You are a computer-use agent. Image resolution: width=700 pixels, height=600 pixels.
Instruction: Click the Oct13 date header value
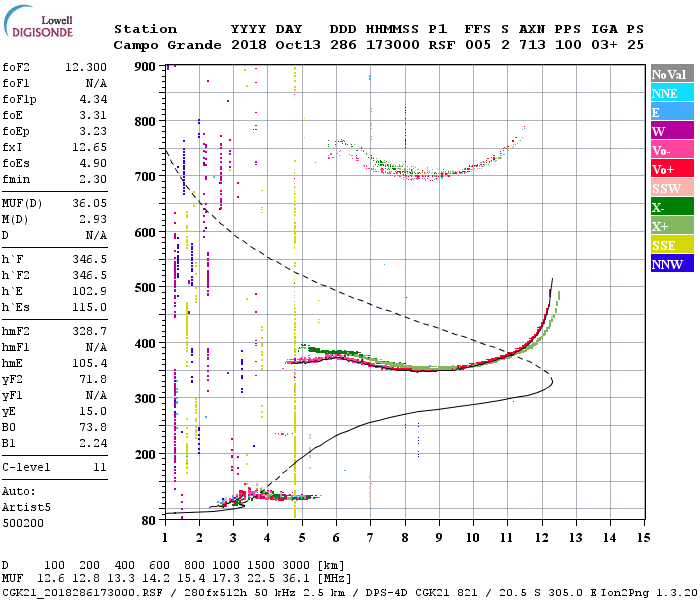(298, 45)
